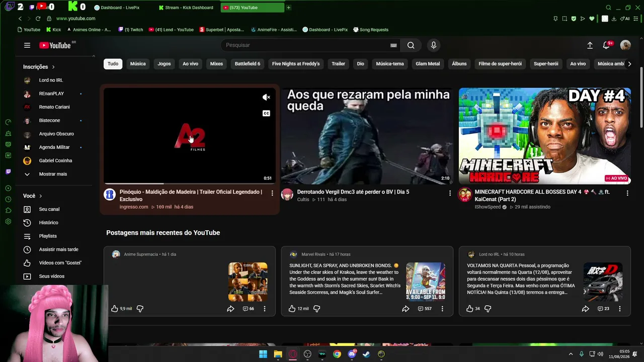Go back in browser history
The image size is (644, 362).
point(20,19)
